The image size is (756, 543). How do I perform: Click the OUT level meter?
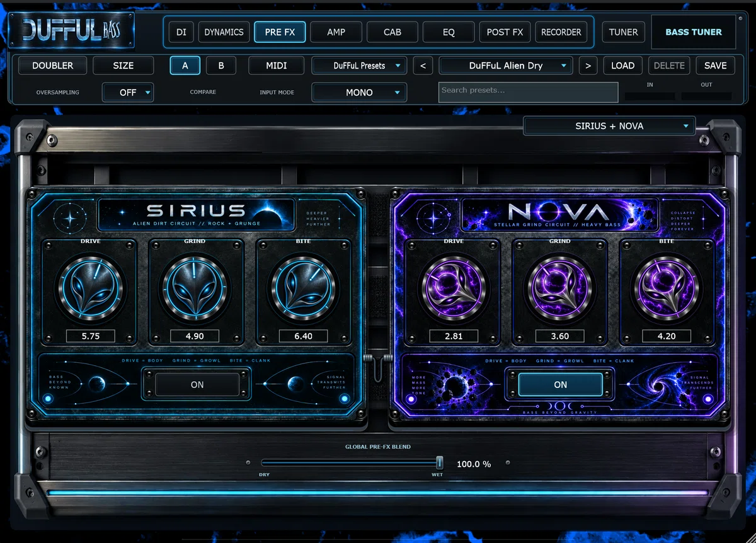[706, 96]
